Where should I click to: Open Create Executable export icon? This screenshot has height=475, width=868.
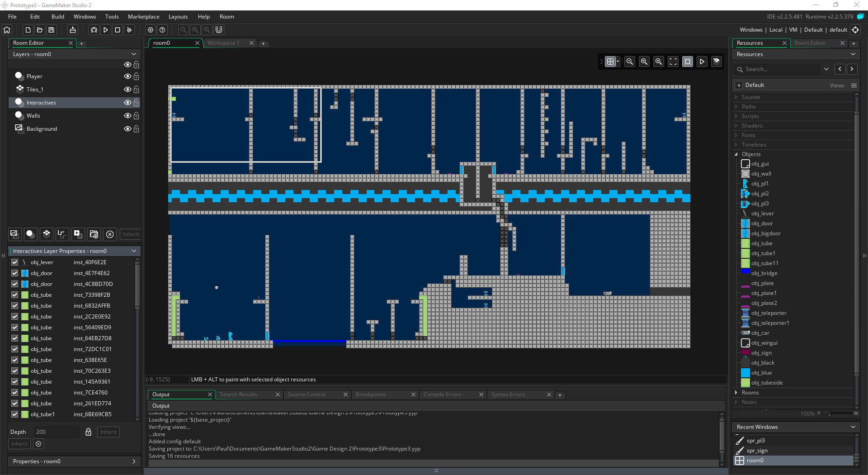72,30
